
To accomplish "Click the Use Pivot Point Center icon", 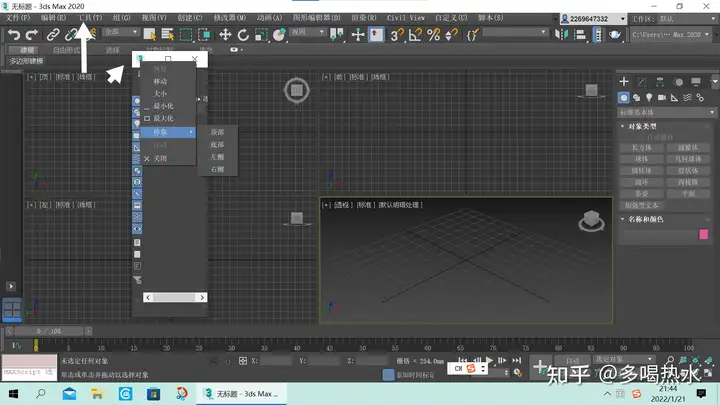I will [337, 34].
